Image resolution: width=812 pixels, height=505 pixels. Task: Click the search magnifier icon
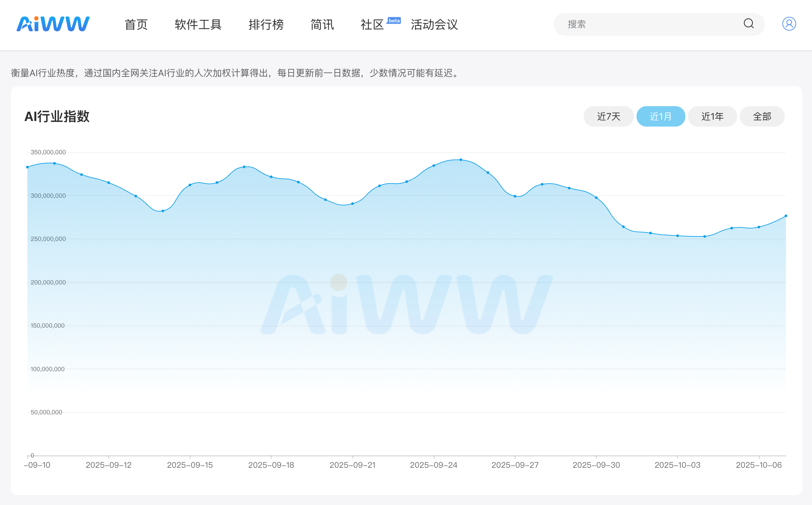point(748,24)
